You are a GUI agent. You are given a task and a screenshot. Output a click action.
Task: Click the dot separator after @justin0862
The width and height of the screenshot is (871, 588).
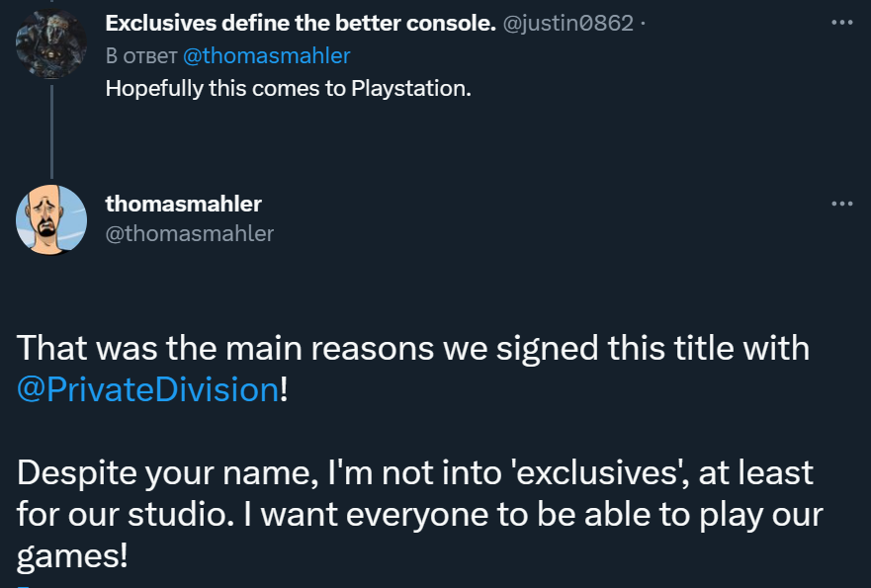[643, 24]
